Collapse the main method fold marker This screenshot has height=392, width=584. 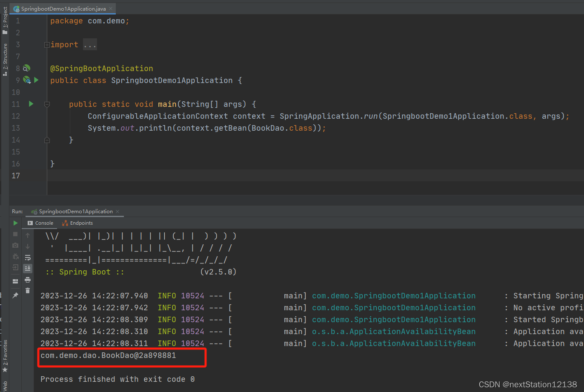[47, 104]
